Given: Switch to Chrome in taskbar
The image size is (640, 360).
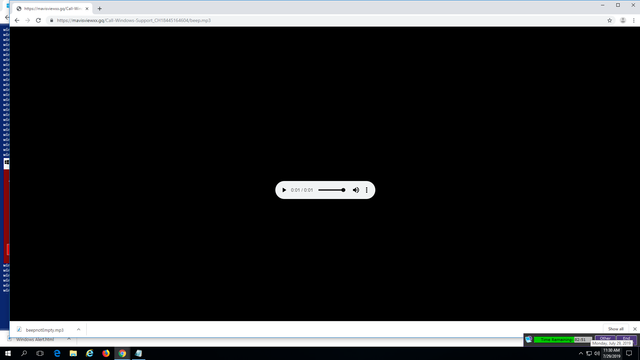Looking at the screenshot, I should [x=122, y=353].
